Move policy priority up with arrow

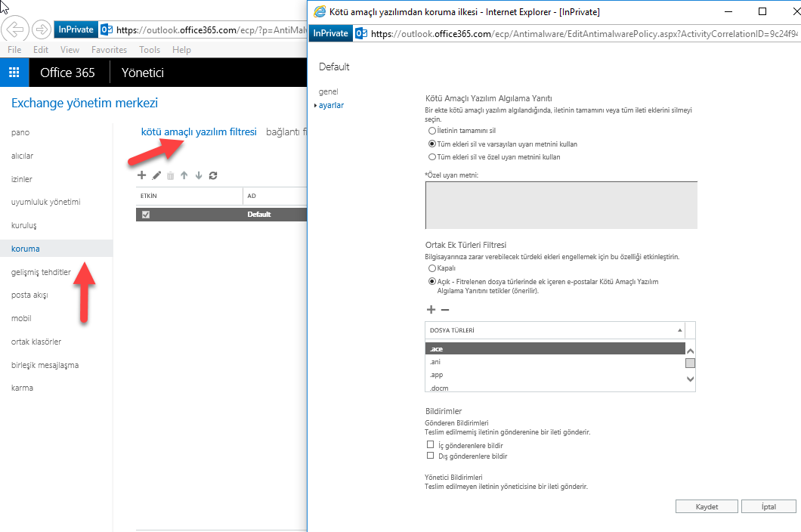point(184,175)
